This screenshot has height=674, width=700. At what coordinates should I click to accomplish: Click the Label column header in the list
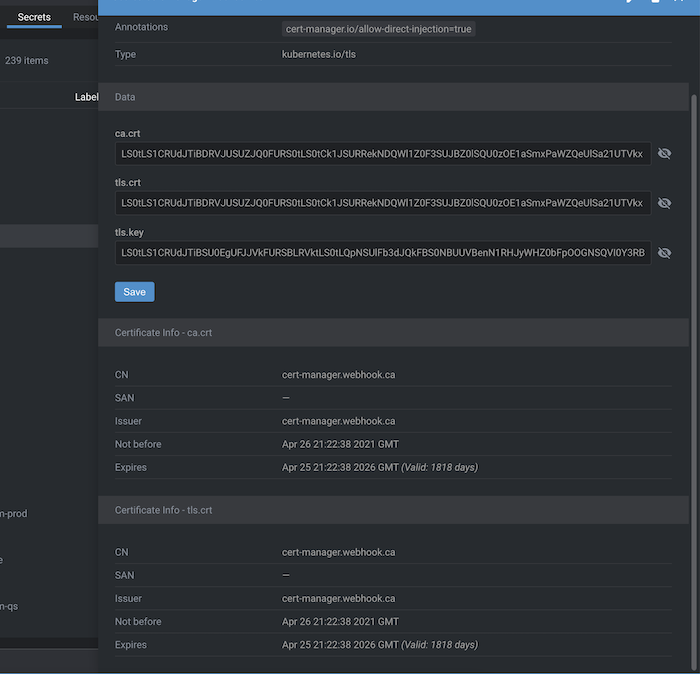[86, 97]
